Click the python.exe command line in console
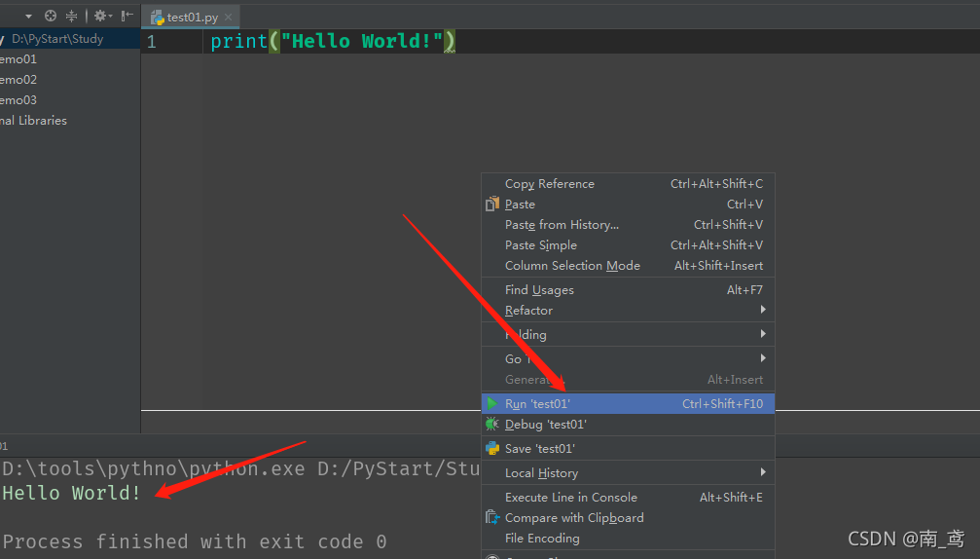The height and width of the screenshot is (559, 980). [241, 469]
